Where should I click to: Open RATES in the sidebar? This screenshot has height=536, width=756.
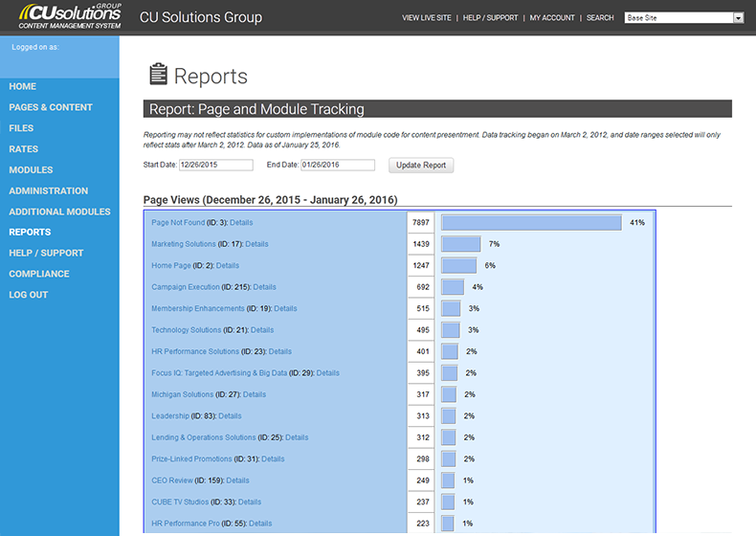pos(23,149)
